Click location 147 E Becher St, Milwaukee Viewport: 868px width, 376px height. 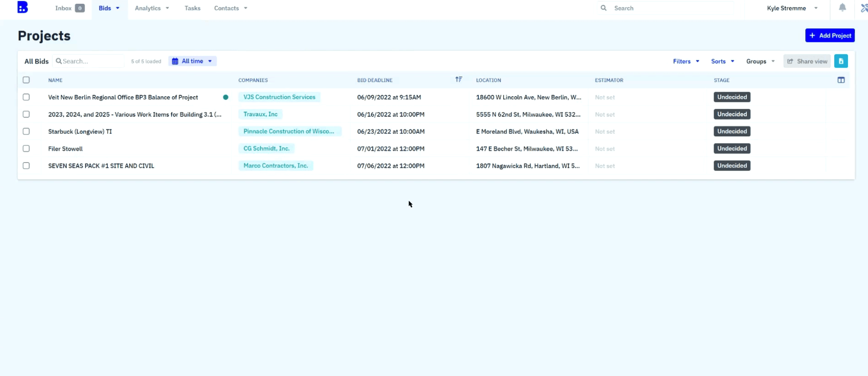tap(527, 149)
